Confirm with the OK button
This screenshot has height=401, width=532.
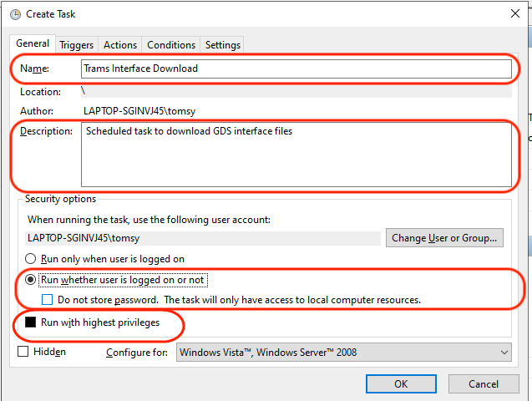pyautogui.click(x=401, y=384)
